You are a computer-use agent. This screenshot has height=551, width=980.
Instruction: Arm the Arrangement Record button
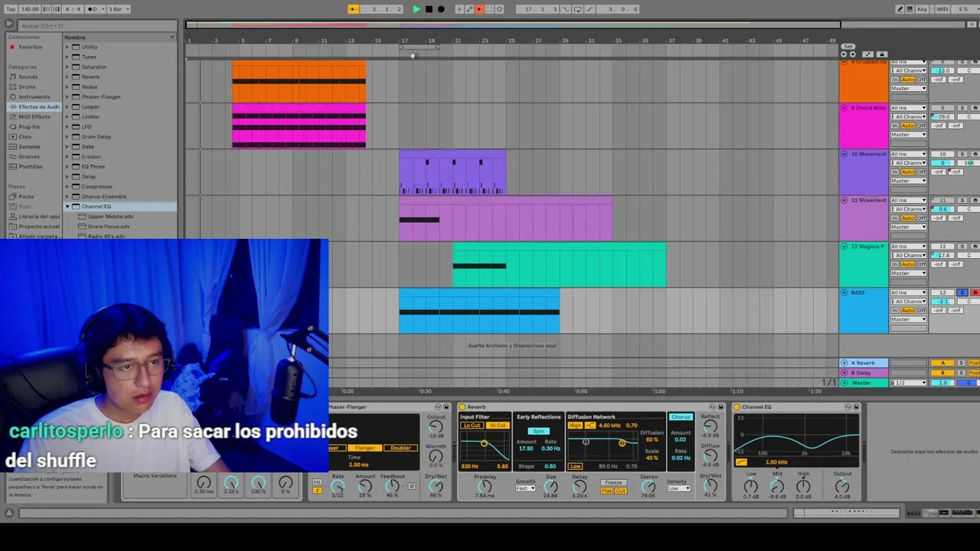[441, 9]
